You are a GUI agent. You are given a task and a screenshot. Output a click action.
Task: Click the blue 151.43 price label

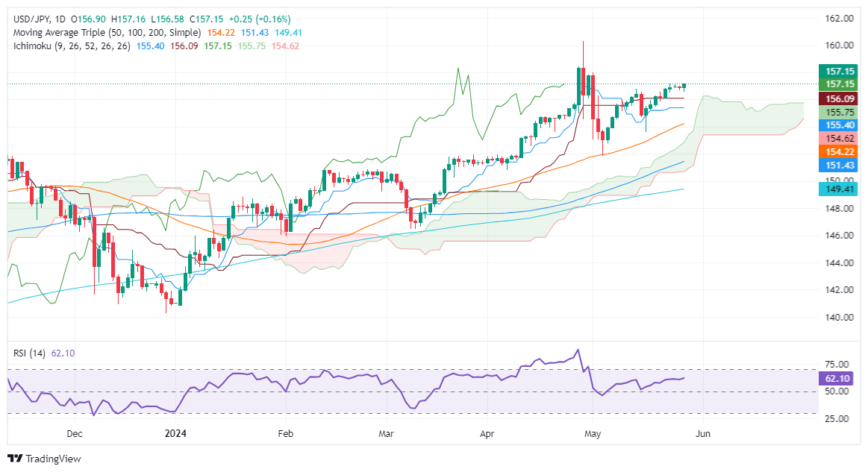pyautogui.click(x=838, y=165)
